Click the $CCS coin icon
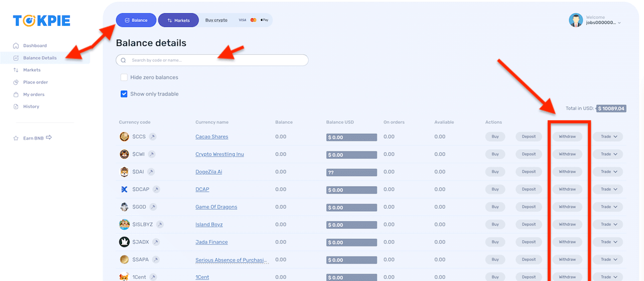The image size is (644, 281). coord(125,136)
